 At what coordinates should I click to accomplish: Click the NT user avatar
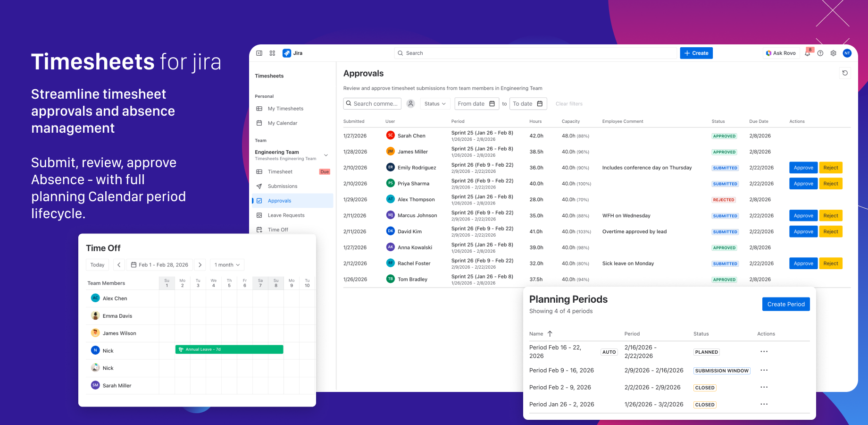click(847, 53)
